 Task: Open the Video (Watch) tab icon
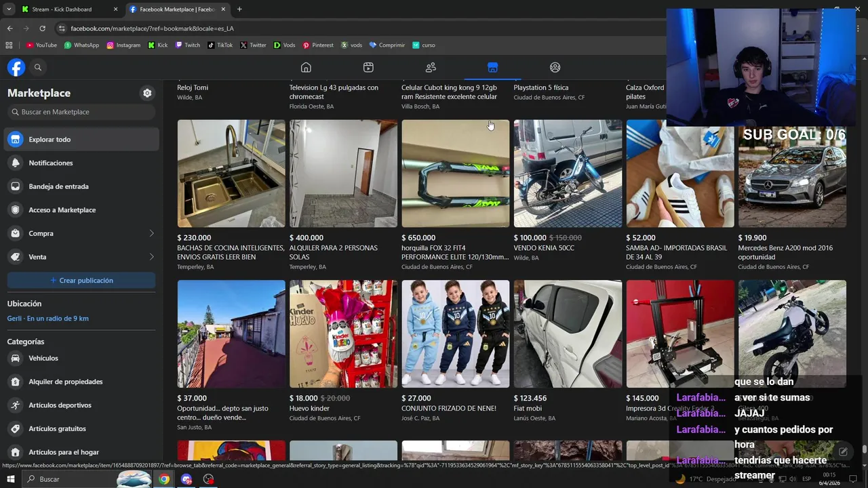click(x=368, y=67)
